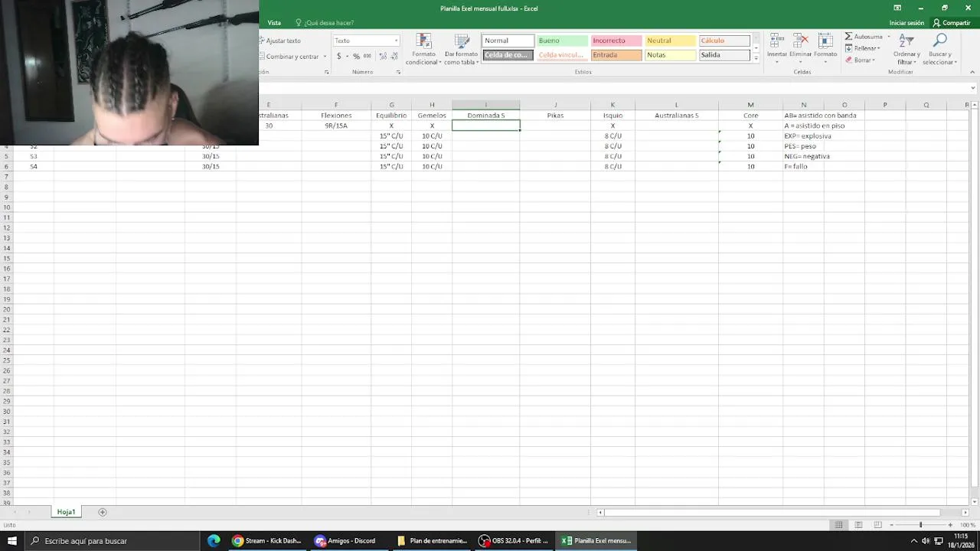980x551 pixels.
Task: Open Windows Start menu
Action: point(12,540)
